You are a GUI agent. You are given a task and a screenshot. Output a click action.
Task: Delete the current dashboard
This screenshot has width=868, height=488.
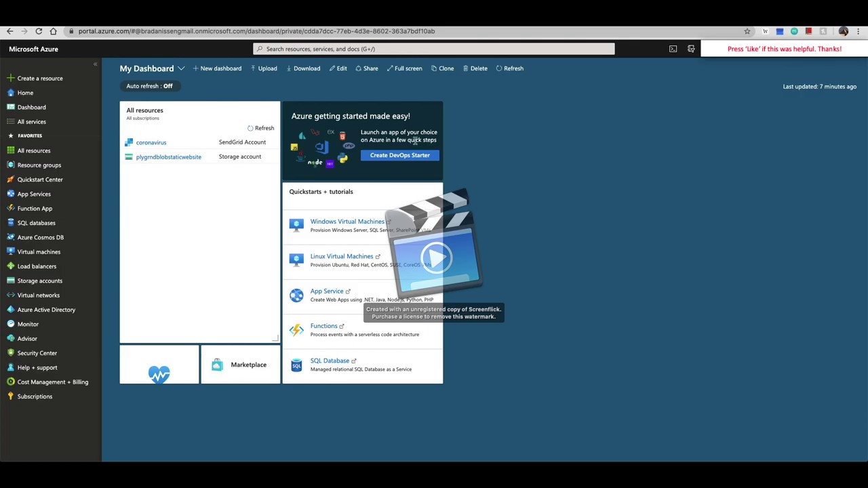[475, 68]
